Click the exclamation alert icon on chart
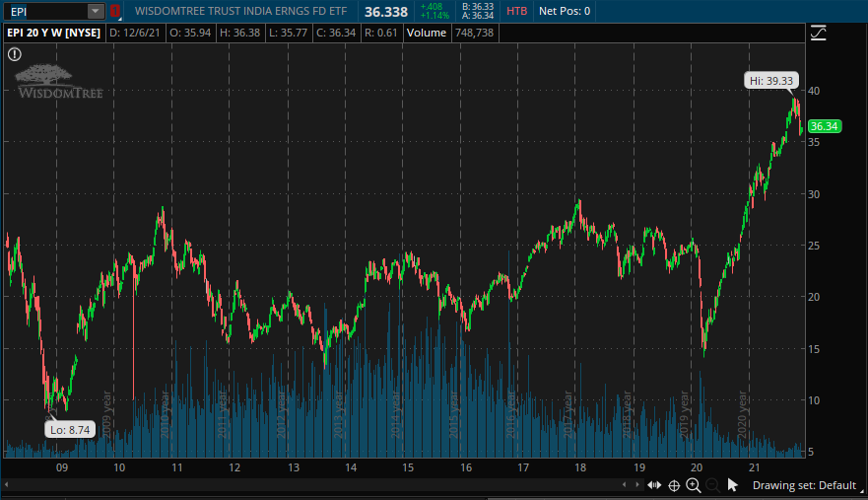 [x=15, y=54]
